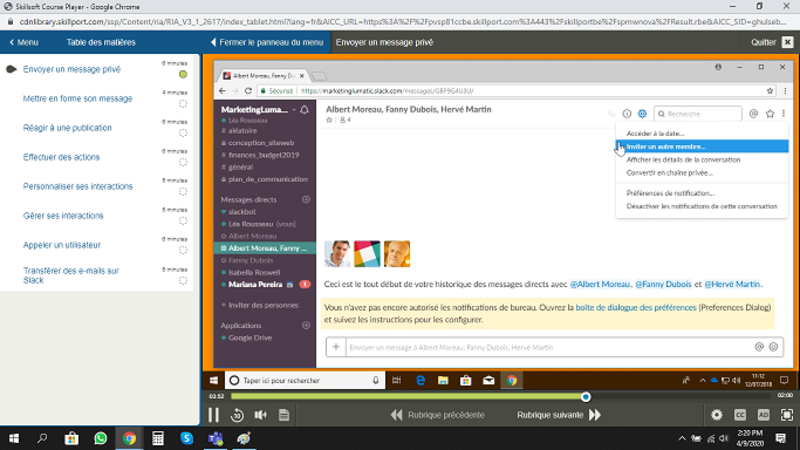Screen dimensions: 800x450
Task: Click Albert Moreau avatar thumbnail
Action: (337, 254)
